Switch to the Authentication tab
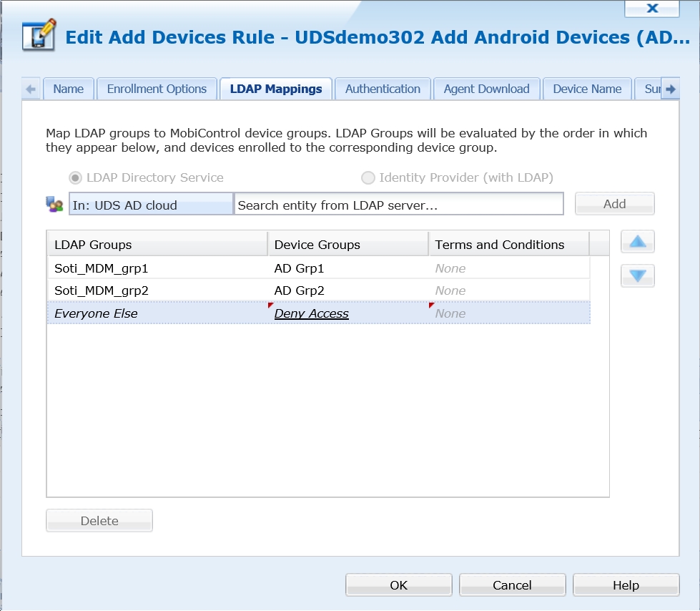The width and height of the screenshot is (700, 611). tap(383, 89)
